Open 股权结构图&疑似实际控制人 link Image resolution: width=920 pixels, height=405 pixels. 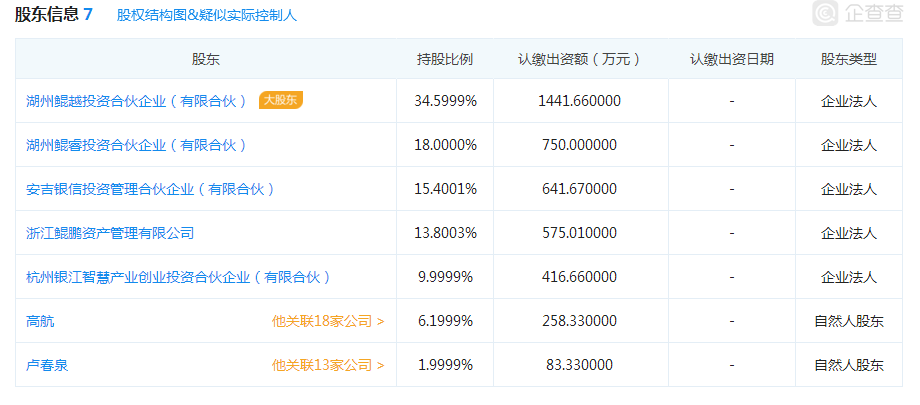click(x=206, y=16)
